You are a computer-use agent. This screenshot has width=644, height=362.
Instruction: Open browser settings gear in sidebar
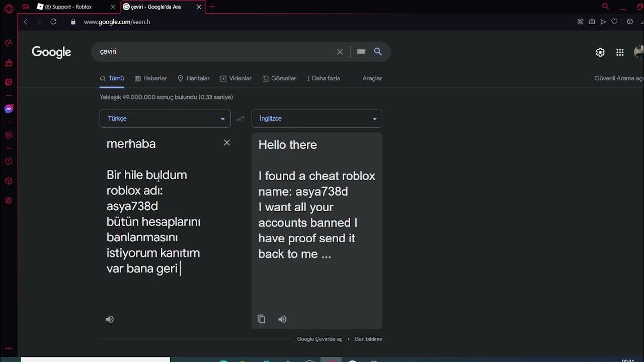[9, 201]
